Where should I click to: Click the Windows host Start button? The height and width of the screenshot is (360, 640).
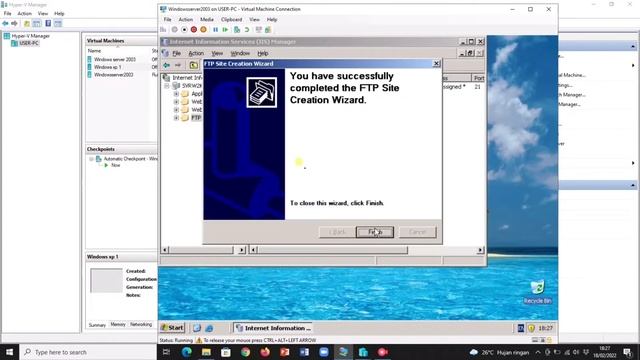click(9, 352)
